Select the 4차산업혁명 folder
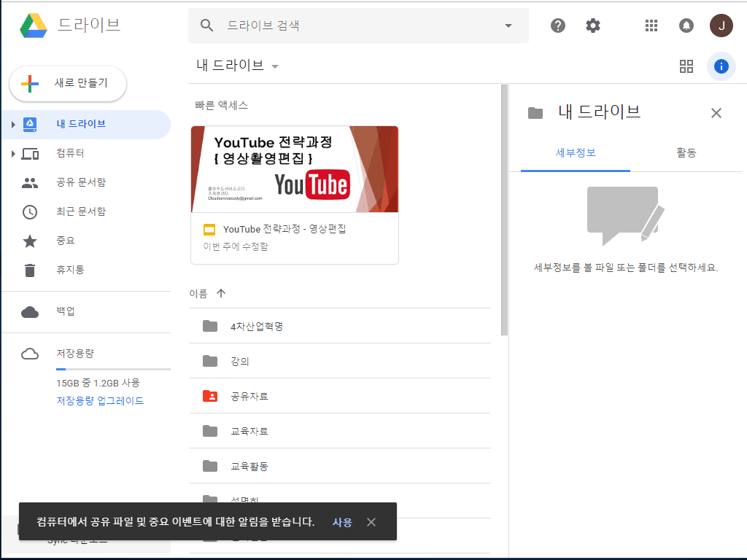The image size is (747, 560). point(340,326)
